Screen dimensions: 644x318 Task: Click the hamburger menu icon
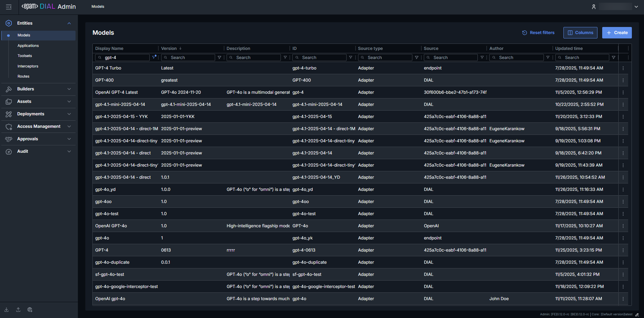[9, 7]
